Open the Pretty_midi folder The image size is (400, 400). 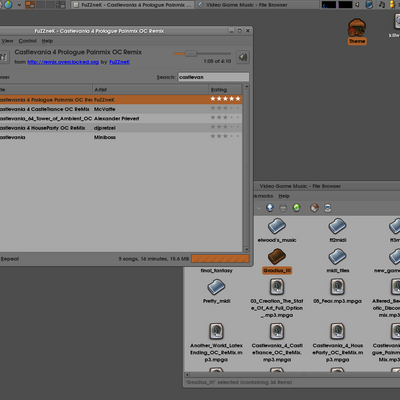click(x=216, y=287)
